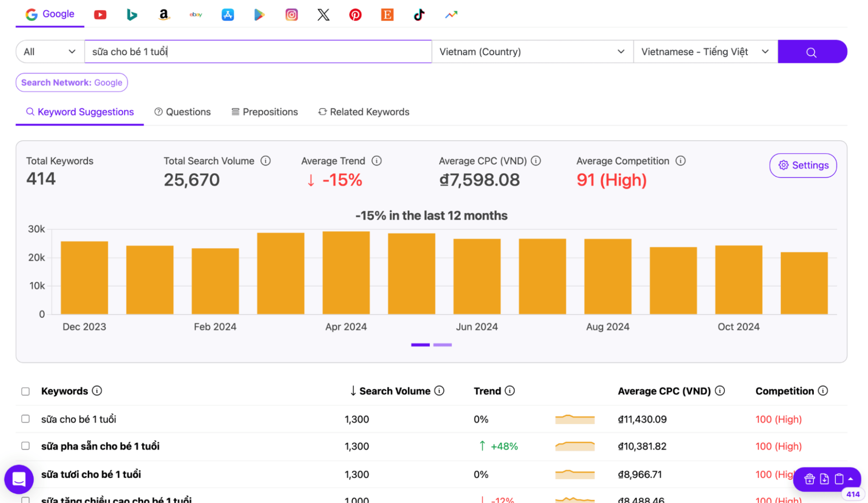Show info for Average CPC (VND)

(x=536, y=161)
